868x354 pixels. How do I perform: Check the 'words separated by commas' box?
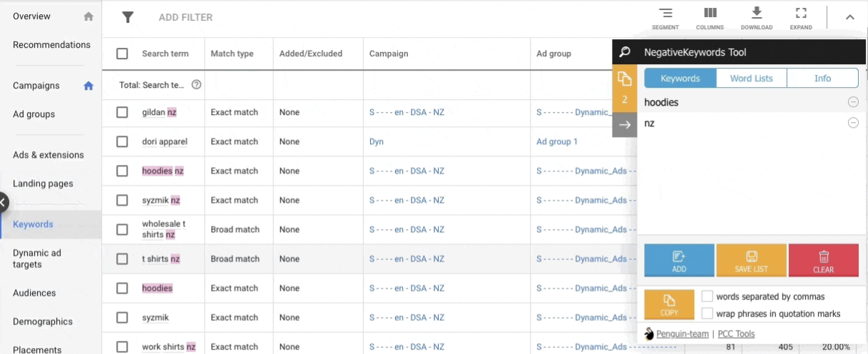(x=708, y=296)
